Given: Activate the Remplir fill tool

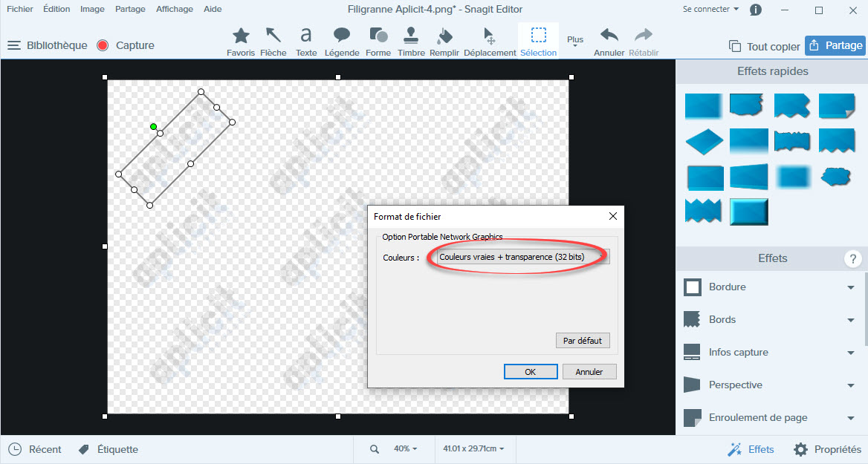Looking at the screenshot, I should click(444, 42).
